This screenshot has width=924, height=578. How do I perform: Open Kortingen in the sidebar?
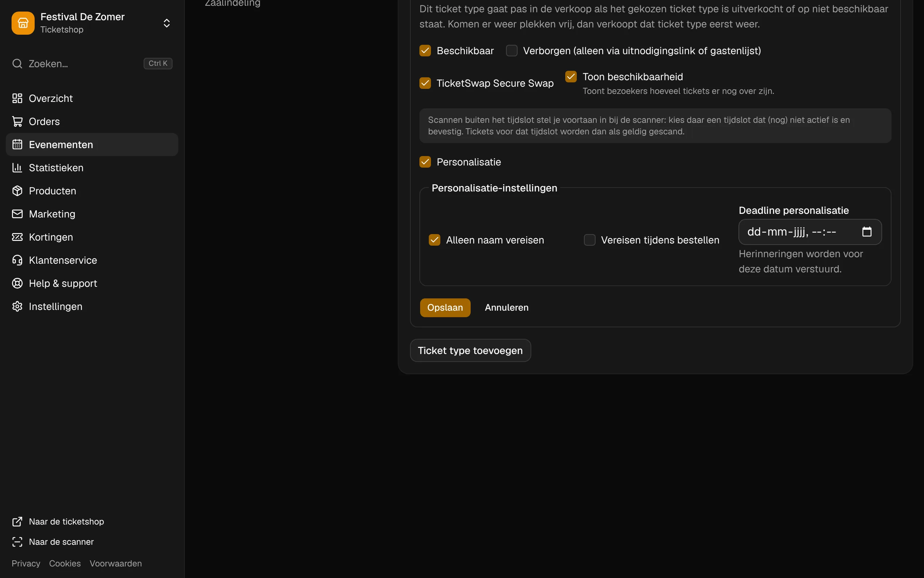92,237
